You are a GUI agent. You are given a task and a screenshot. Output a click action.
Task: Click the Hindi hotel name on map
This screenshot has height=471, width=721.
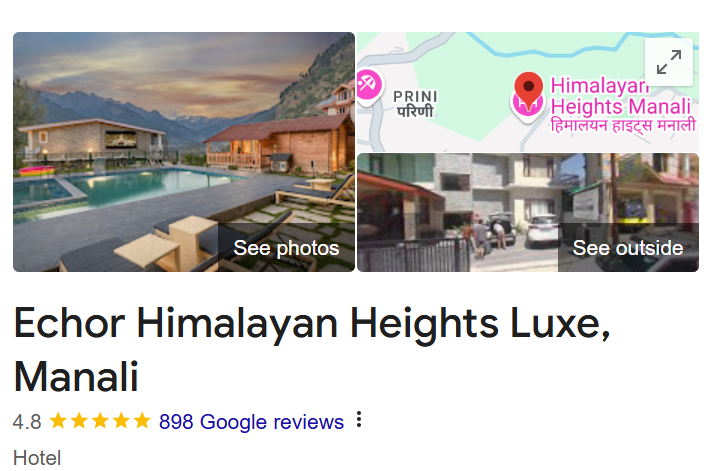[623, 125]
